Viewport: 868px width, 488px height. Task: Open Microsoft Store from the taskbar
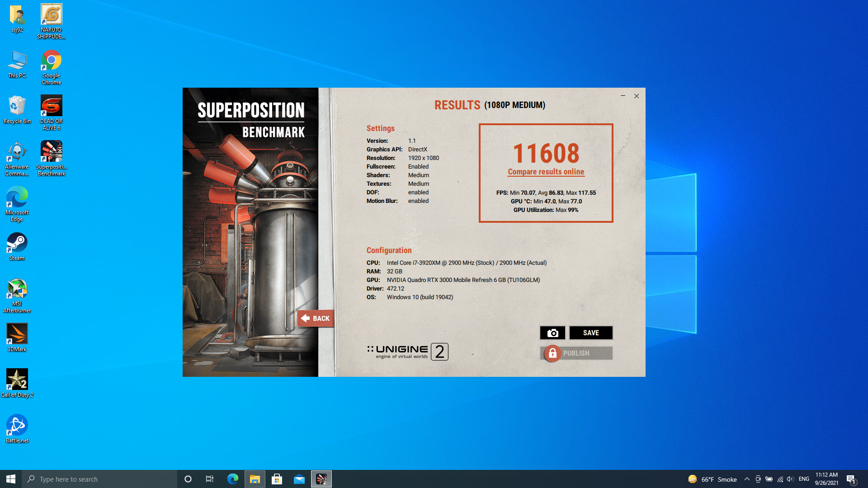[277, 479]
